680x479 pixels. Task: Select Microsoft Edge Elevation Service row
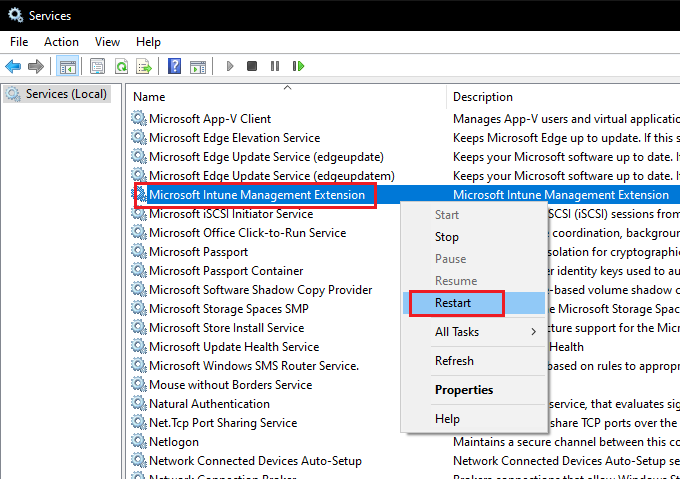pyautogui.click(x=235, y=138)
